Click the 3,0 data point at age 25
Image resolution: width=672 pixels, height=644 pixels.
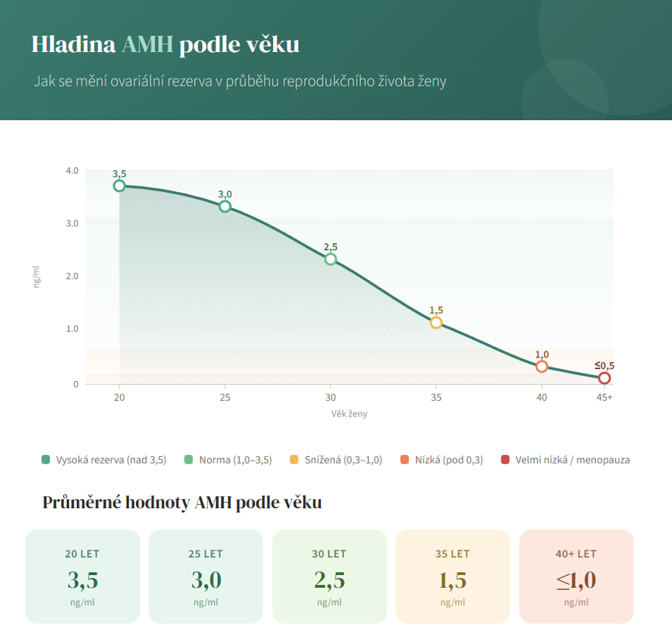[x=225, y=206]
